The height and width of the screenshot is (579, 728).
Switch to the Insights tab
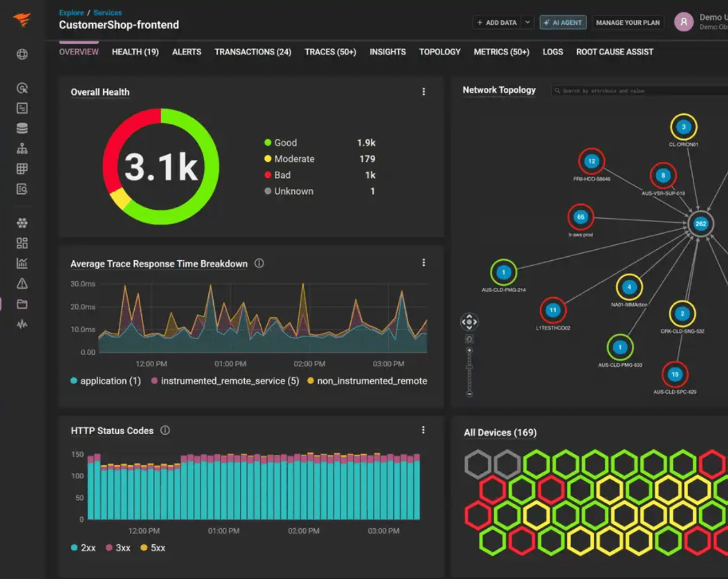point(388,51)
